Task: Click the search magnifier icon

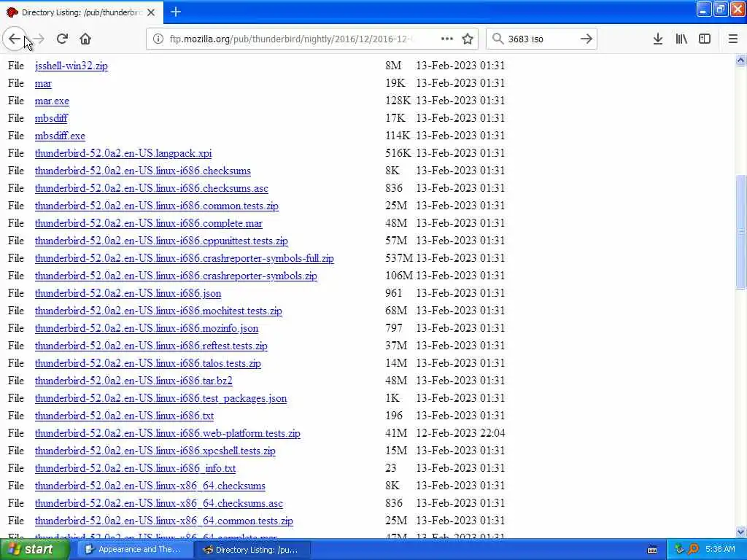Action: coord(498,39)
